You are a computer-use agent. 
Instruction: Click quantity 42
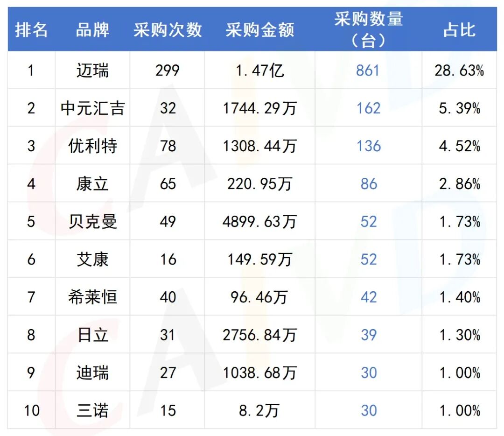(x=369, y=297)
